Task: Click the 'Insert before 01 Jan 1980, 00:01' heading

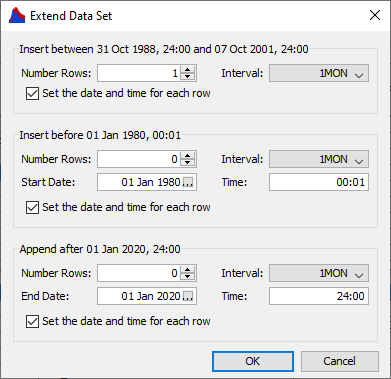Action: click(x=100, y=135)
